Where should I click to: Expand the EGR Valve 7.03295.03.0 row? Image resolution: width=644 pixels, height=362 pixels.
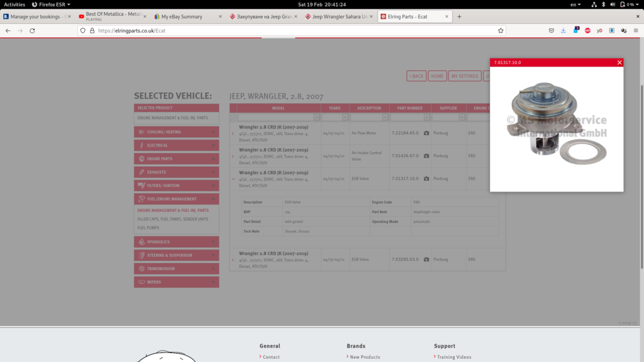pos(233,260)
